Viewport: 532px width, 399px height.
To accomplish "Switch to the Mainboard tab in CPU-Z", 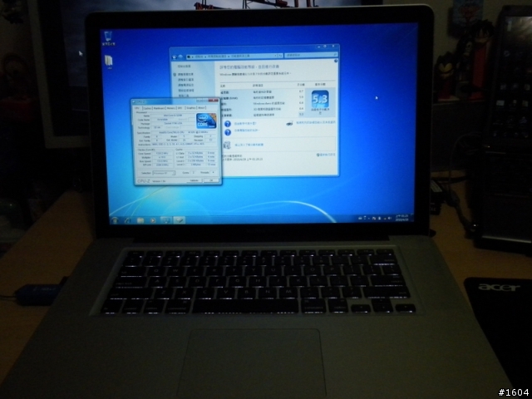I will pyautogui.click(x=159, y=108).
